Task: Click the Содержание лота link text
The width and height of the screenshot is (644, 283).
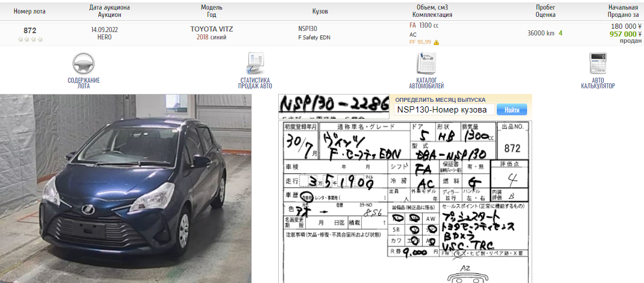Action: (83, 83)
